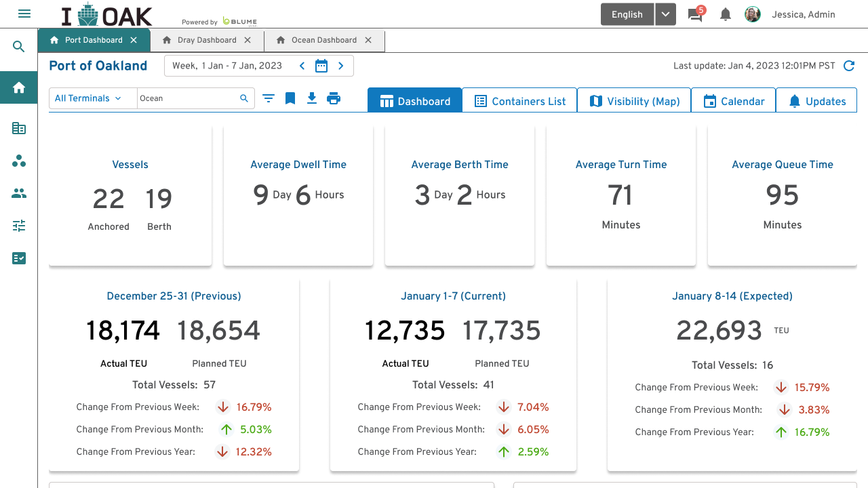
Task: Switch to the Ocean Dashboard tab
Action: [324, 40]
